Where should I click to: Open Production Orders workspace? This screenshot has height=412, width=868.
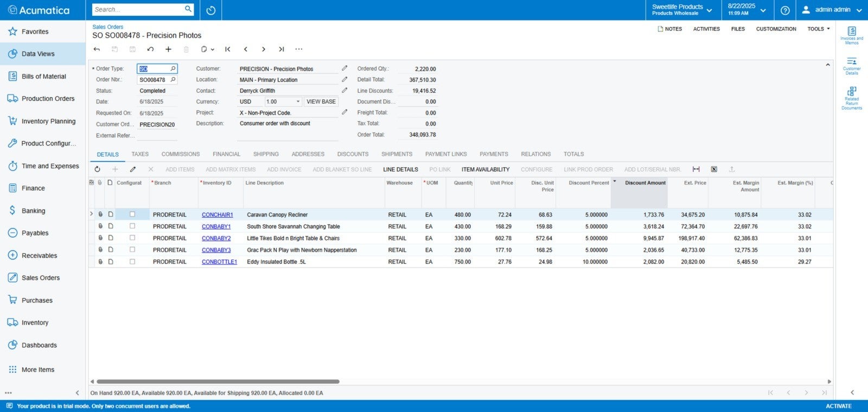pyautogui.click(x=42, y=99)
